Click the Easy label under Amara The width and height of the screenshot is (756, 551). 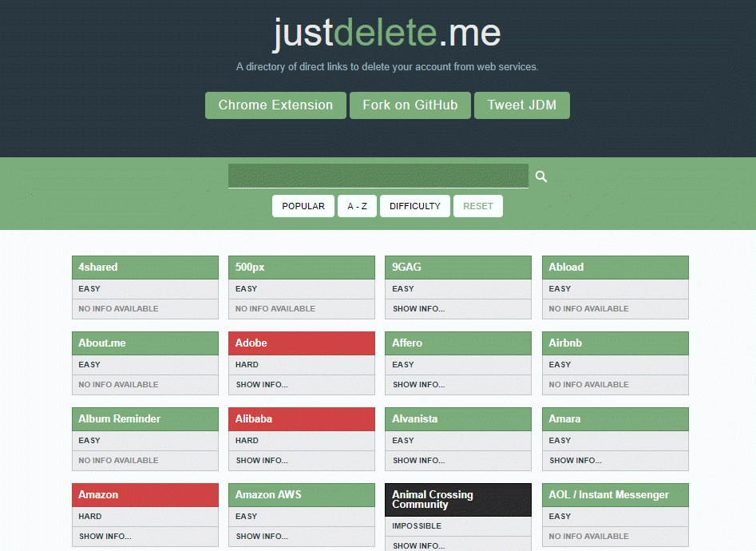(x=560, y=441)
